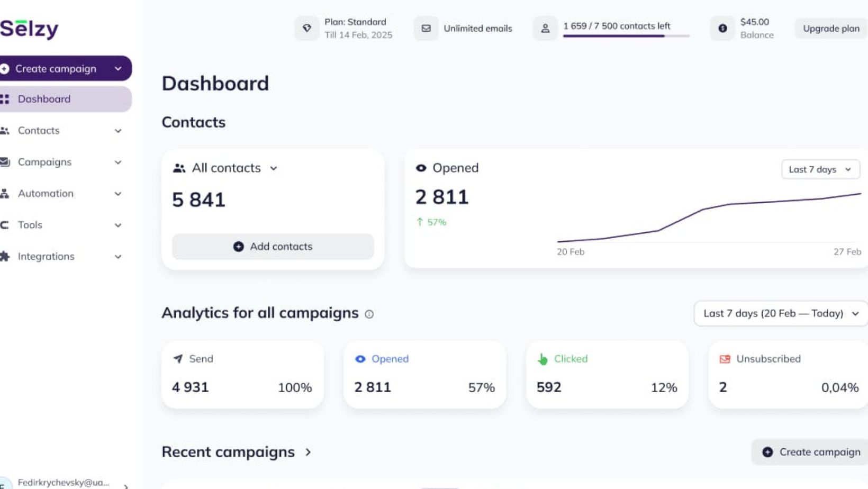Click the person icon beside contacts left
This screenshot has height=489, width=868.
coord(545,28)
